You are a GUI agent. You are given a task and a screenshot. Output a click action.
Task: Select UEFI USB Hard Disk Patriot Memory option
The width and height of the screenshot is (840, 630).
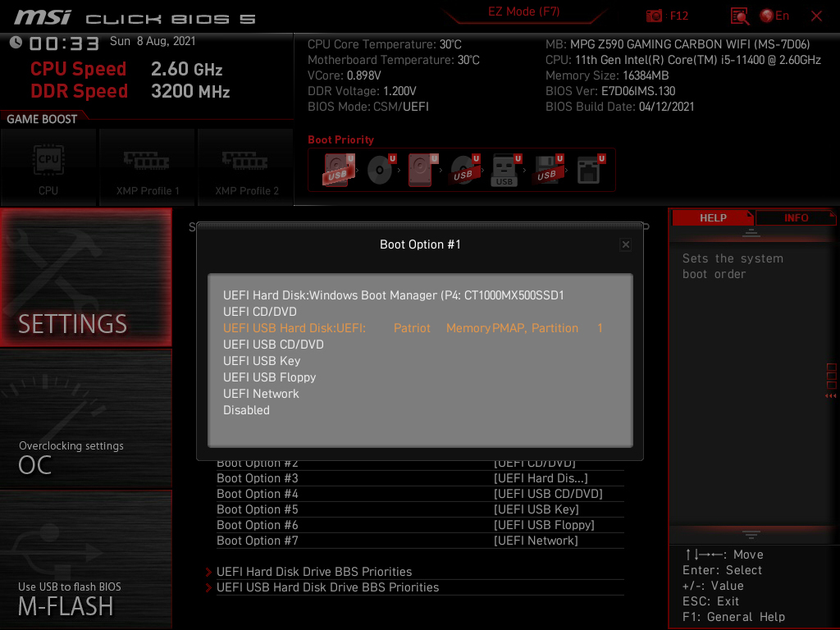point(413,328)
